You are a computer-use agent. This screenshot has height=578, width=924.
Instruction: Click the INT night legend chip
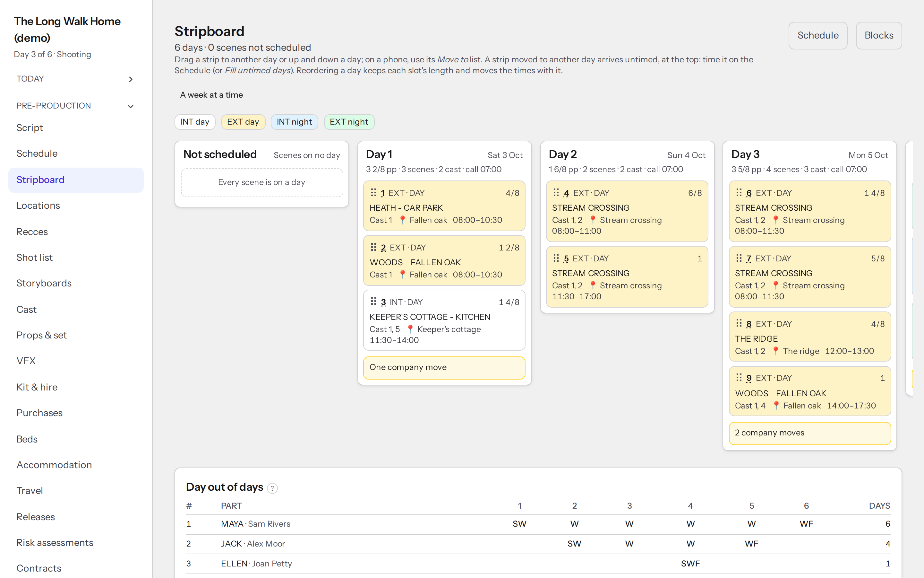[295, 122]
